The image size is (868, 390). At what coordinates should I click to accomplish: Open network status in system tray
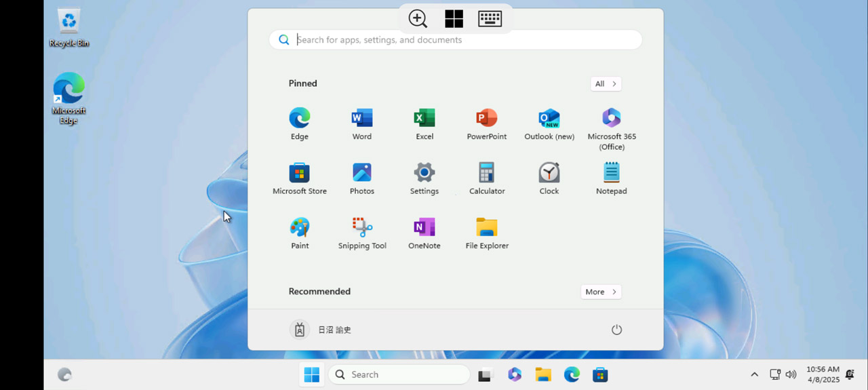tap(775, 374)
